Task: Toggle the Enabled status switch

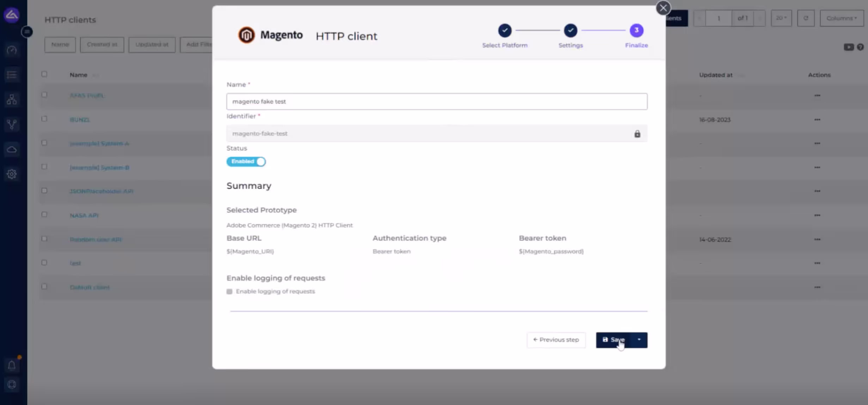Action: click(246, 162)
